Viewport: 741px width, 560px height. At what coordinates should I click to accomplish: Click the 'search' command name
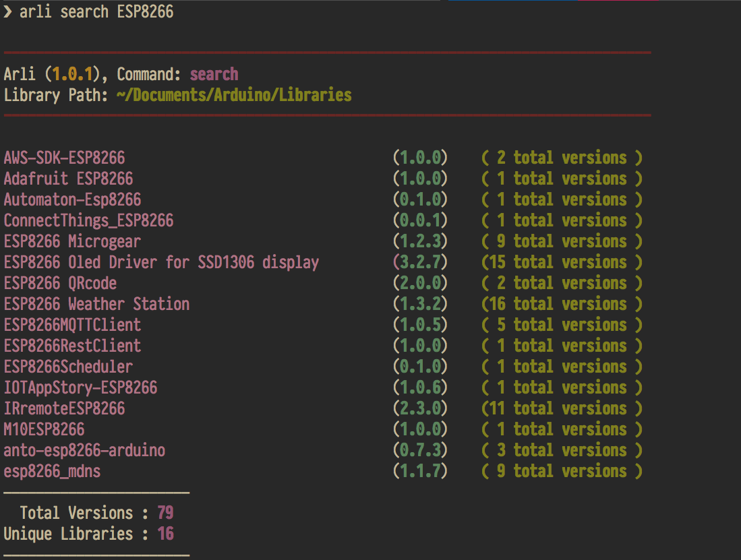(x=214, y=74)
